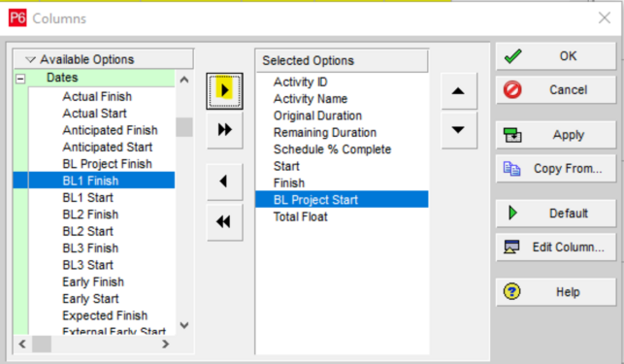Screen dimensions: 624x364
Task: Select Actual Start in available options
Action: (x=94, y=114)
